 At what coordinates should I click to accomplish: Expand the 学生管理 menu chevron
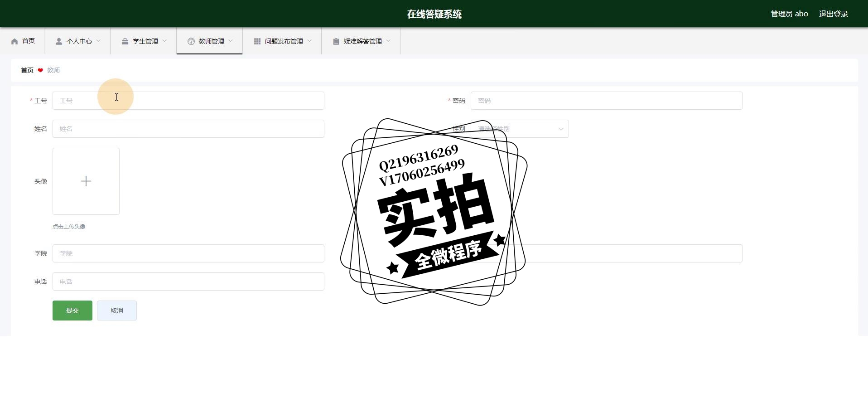[x=164, y=41]
